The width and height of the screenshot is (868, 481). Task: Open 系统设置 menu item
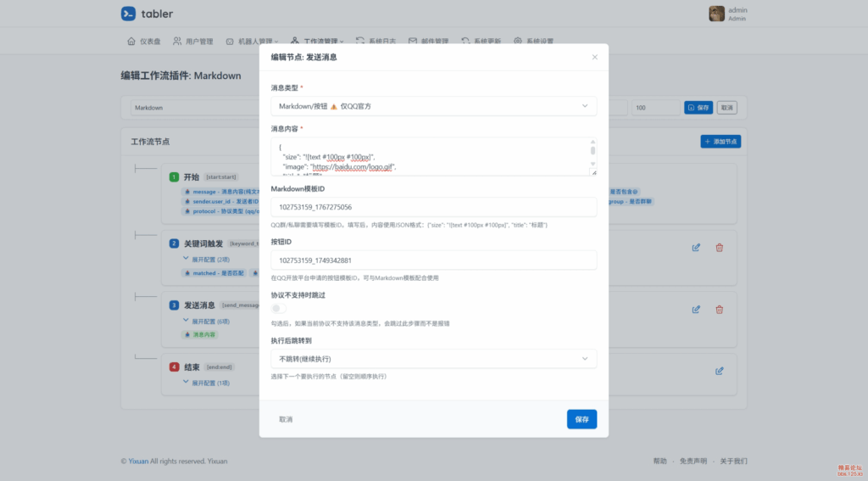point(534,41)
